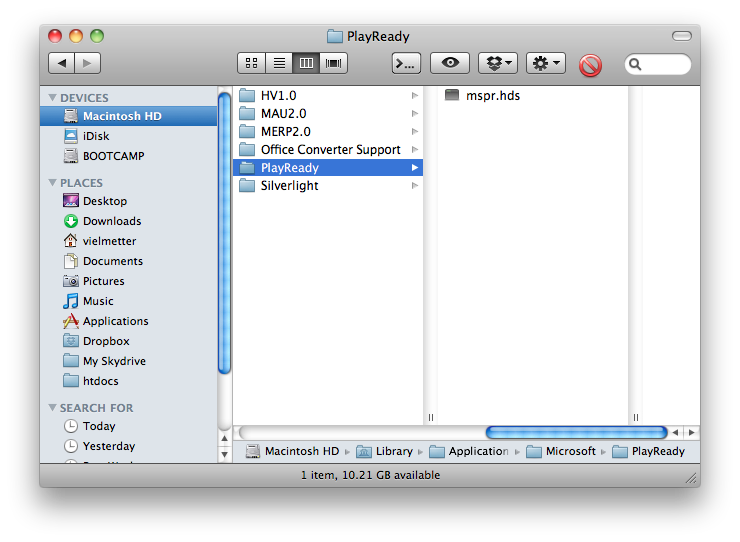Select the HV1.0 folder
The height and width of the screenshot is (542, 740).
328,95
